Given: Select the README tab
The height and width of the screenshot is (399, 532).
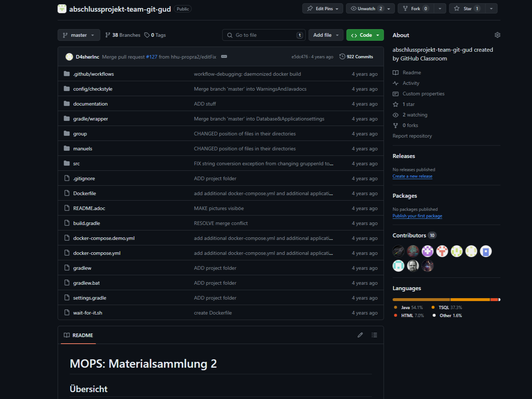Looking at the screenshot, I should pos(78,335).
